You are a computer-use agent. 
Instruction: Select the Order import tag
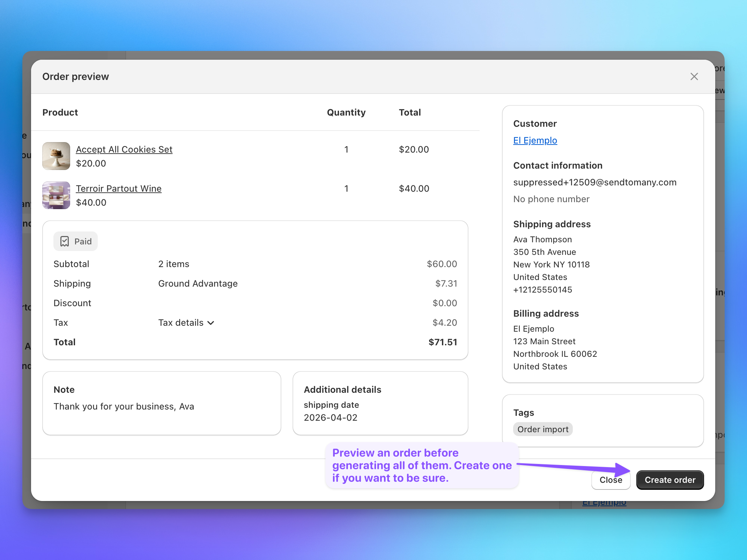[543, 429]
